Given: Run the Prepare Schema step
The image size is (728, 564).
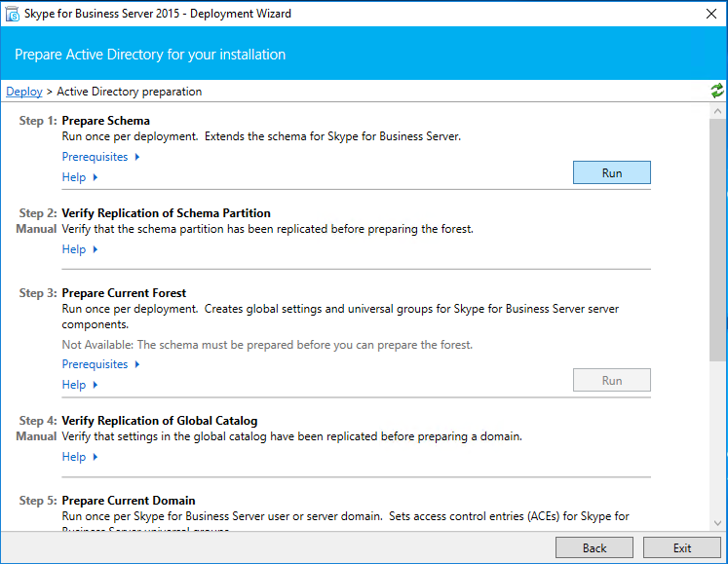Looking at the screenshot, I should pyautogui.click(x=611, y=172).
